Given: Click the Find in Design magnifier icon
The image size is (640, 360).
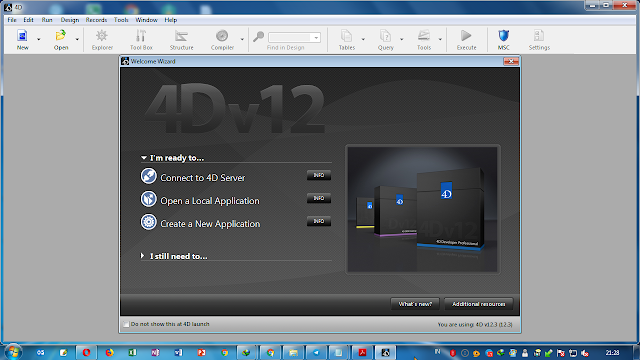Looking at the screenshot, I should tap(258, 37).
